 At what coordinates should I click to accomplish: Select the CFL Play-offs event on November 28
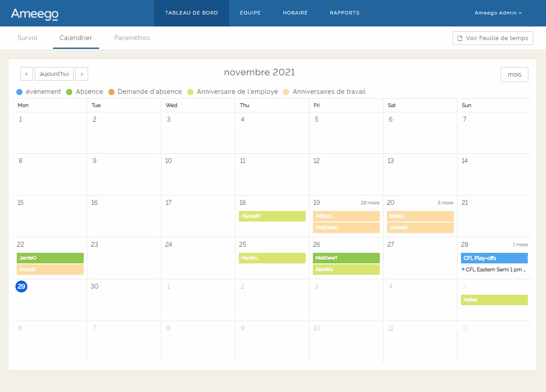(494, 258)
